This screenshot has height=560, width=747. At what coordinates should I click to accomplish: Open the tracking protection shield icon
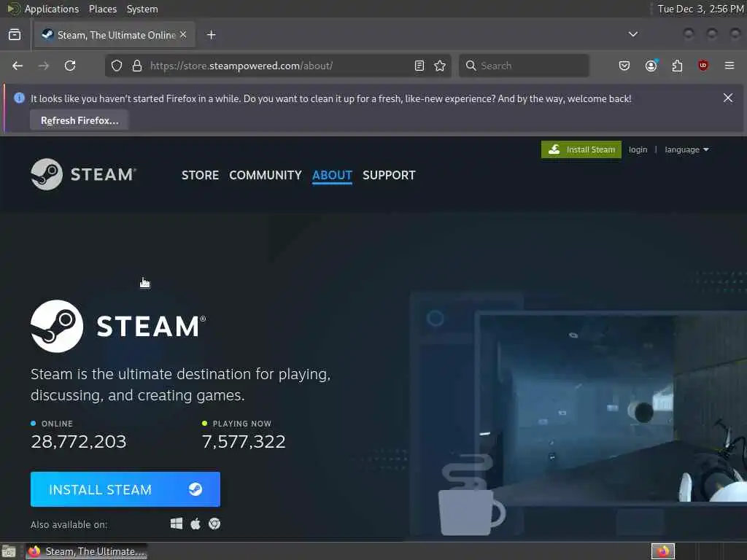(x=117, y=66)
